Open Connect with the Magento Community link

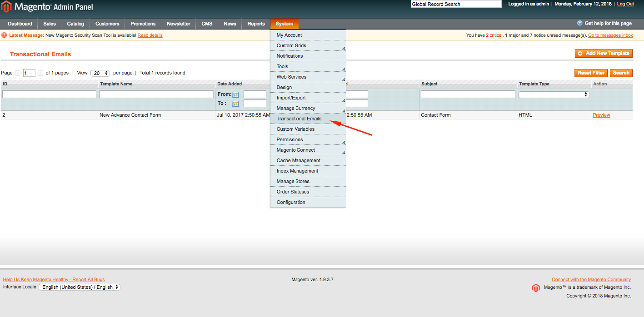(x=591, y=280)
